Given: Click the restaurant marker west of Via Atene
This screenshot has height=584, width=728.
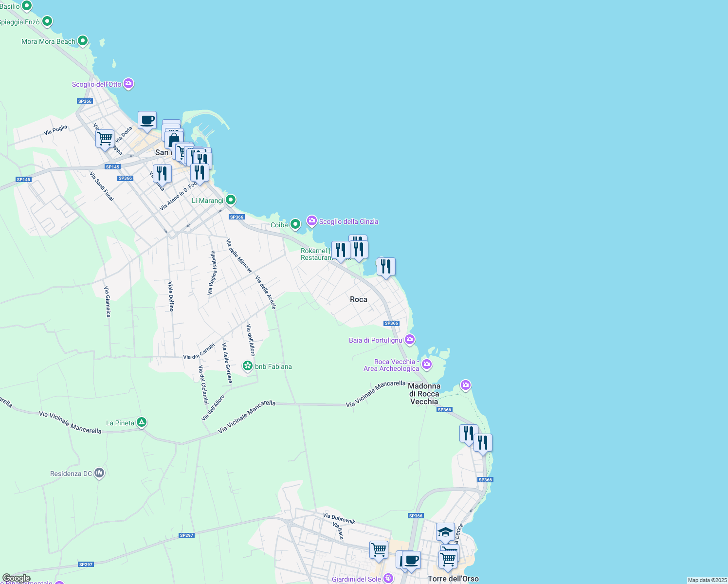Looking at the screenshot, I should pos(162,175).
